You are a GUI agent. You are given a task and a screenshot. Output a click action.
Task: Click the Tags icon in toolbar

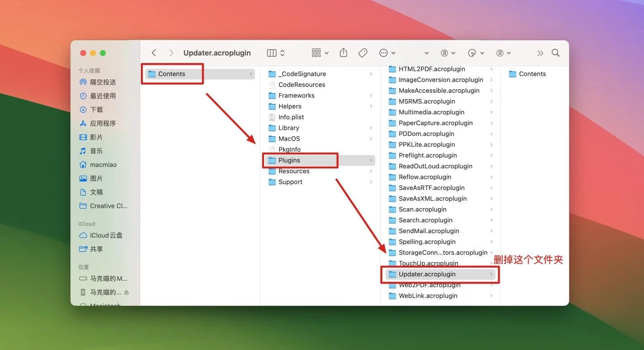[x=363, y=53]
